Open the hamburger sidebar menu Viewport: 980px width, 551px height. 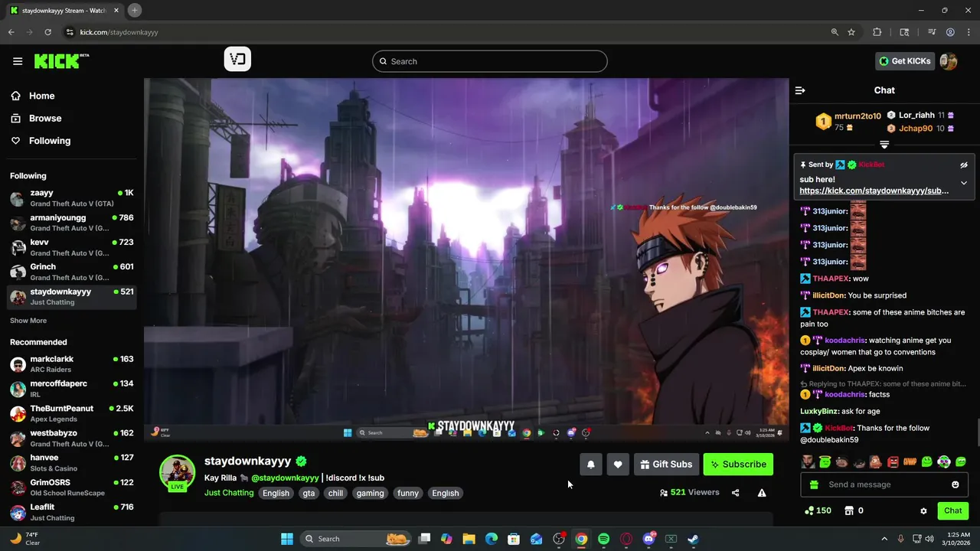18,61
